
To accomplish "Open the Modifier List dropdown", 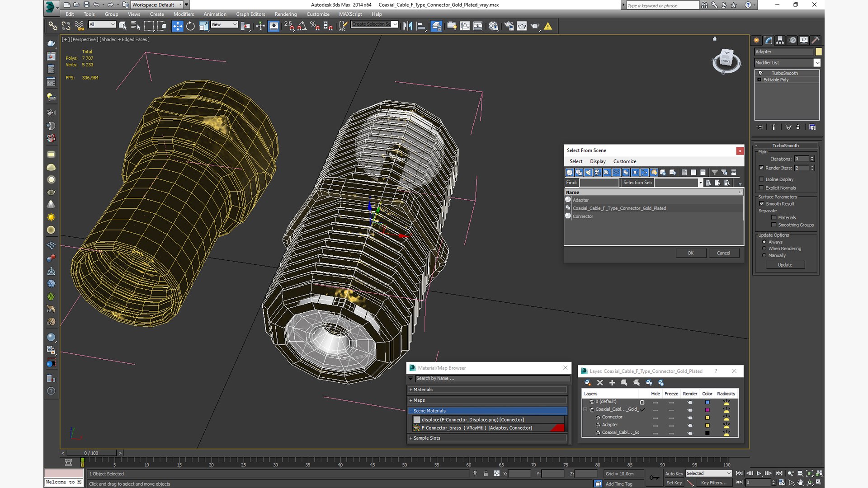I will (817, 63).
